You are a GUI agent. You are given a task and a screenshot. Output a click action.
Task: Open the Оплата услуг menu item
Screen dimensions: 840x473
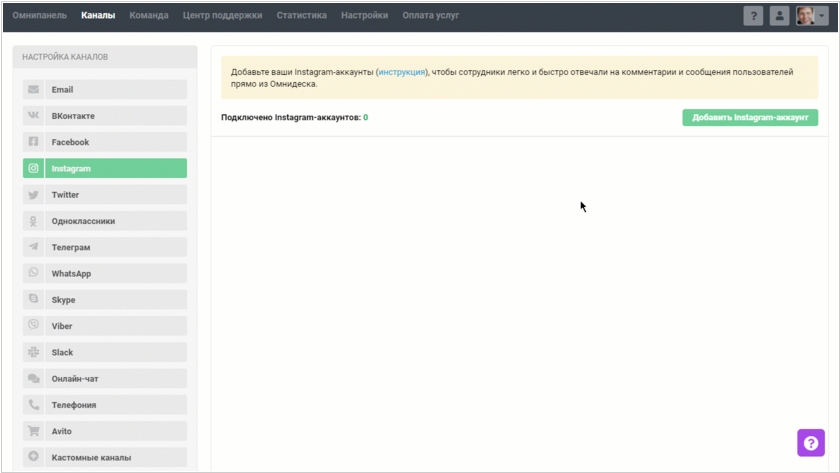tap(431, 16)
